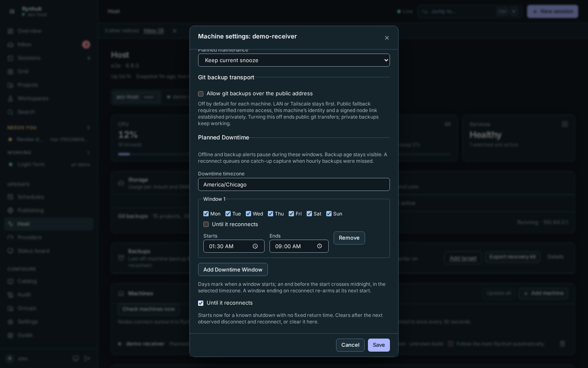
Task: Uncheck Sun in Window 1
Action: 329,213
